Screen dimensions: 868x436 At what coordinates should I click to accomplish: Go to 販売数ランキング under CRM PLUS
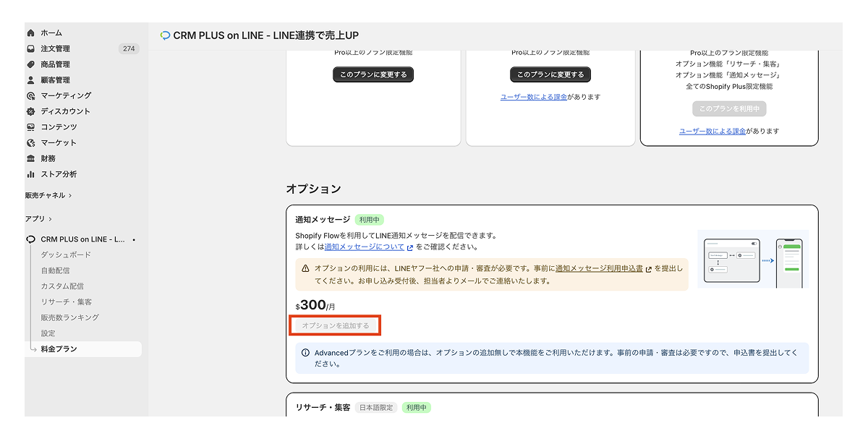(70, 317)
